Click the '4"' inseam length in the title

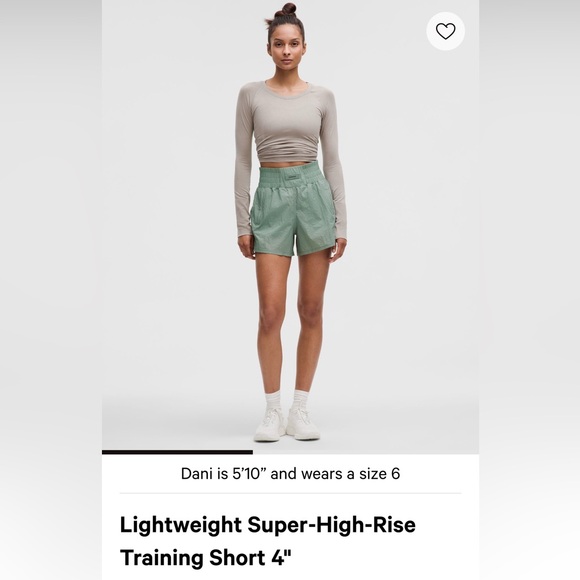[282, 556]
